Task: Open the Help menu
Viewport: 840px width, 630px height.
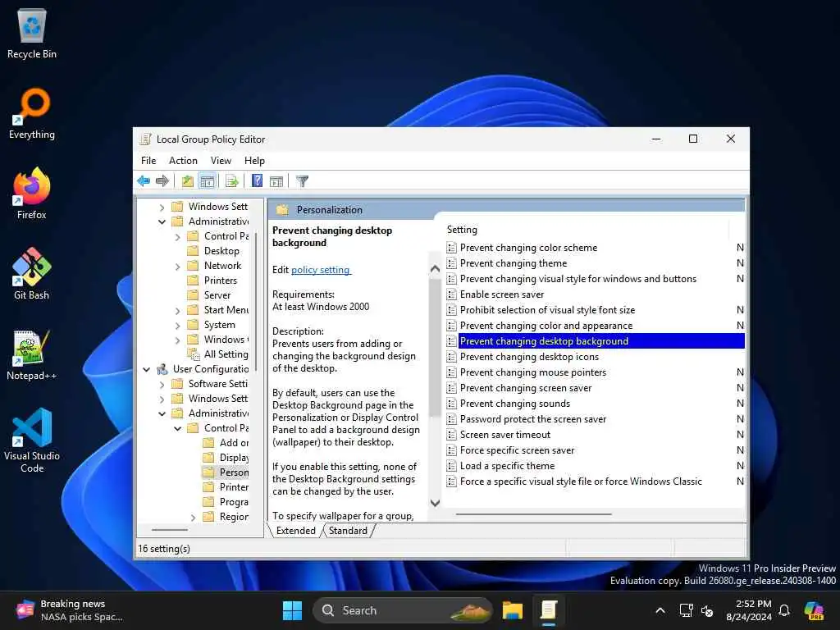Action: pos(254,161)
